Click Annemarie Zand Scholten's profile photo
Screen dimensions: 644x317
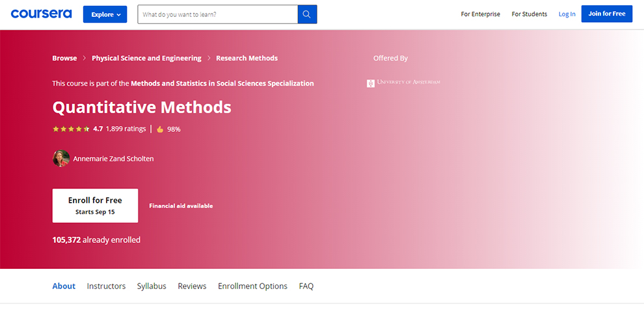(60, 158)
